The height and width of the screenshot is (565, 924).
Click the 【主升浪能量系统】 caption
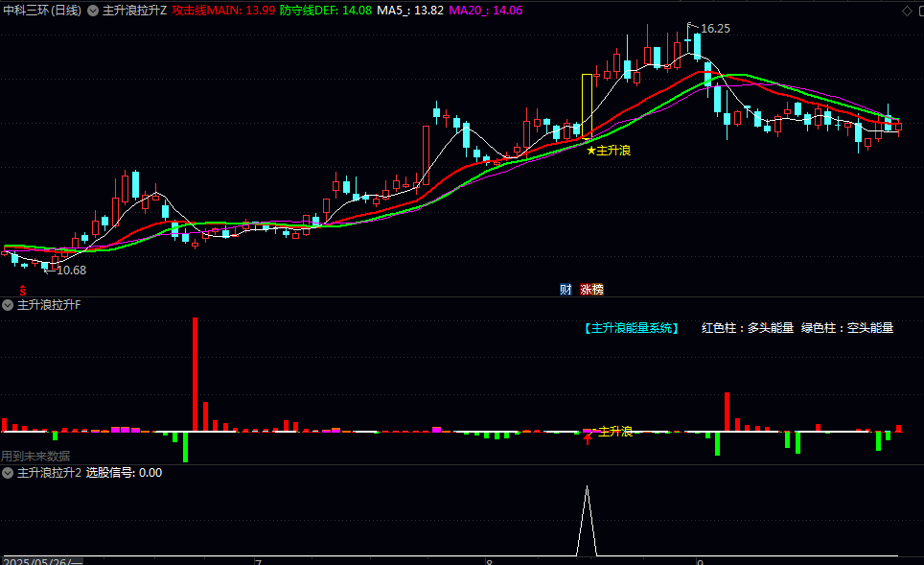point(632,328)
